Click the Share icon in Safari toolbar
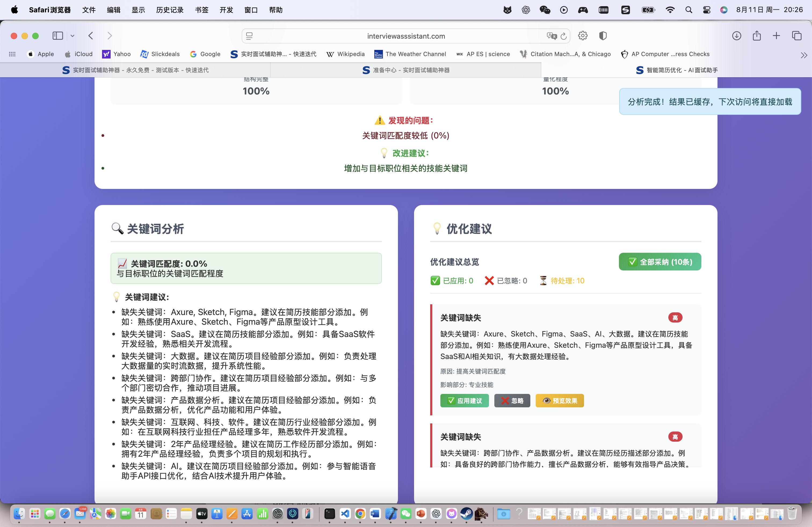 [756, 36]
